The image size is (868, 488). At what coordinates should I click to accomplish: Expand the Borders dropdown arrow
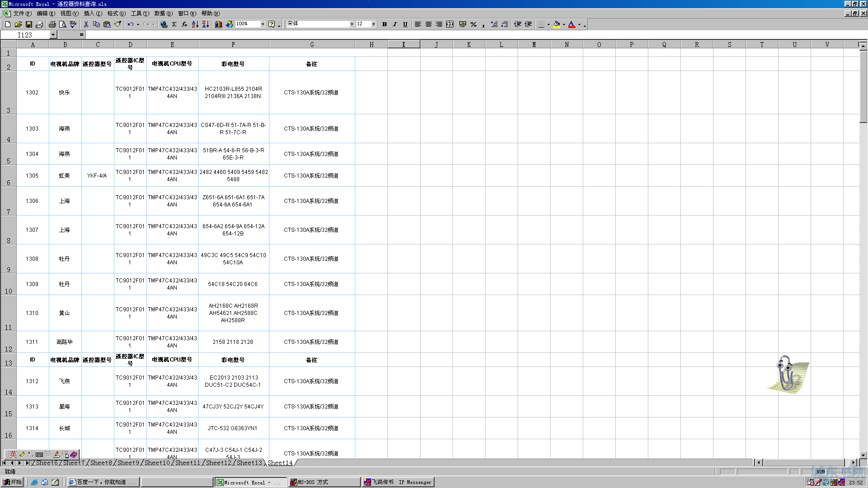coord(548,24)
